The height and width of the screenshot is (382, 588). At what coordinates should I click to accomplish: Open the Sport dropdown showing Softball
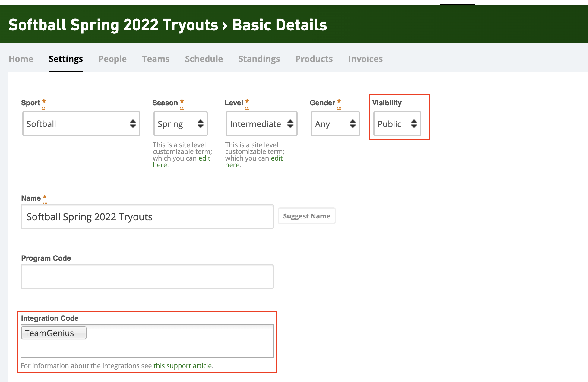click(81, 124)
